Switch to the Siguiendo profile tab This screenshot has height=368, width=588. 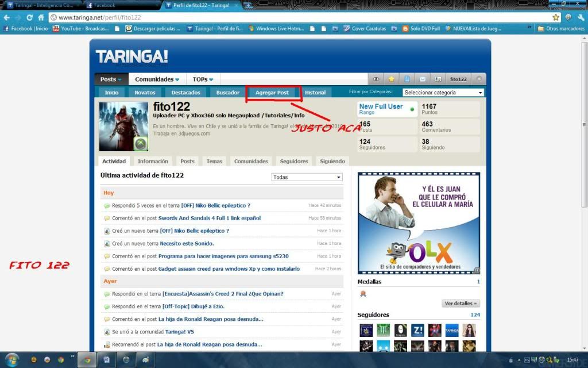coord(332,161)
